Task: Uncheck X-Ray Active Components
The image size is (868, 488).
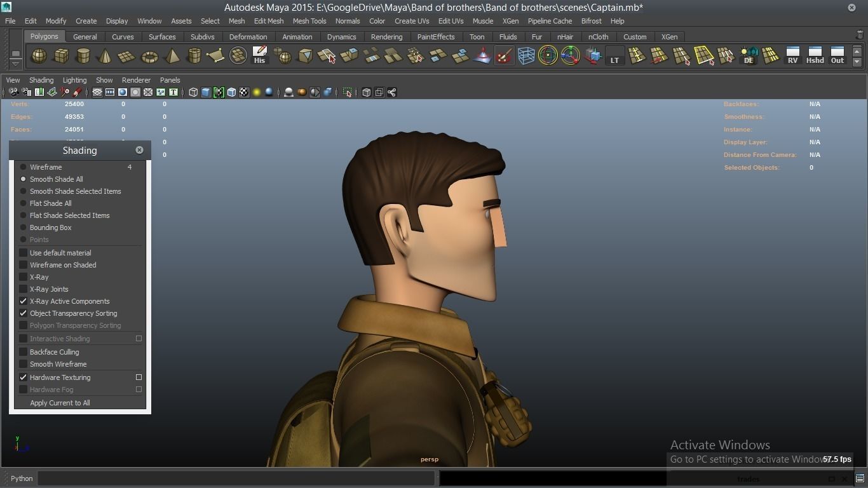Action: (24, 301)
